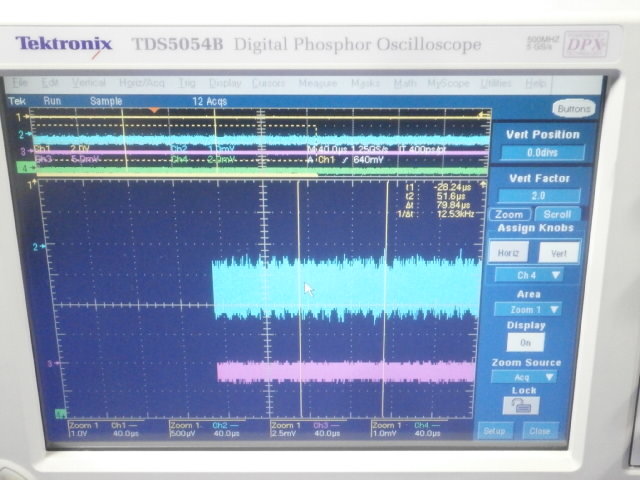640x480 pixels.
Task: Select the channel 1 marker in zoom graticule
Action: coord(32,185)
